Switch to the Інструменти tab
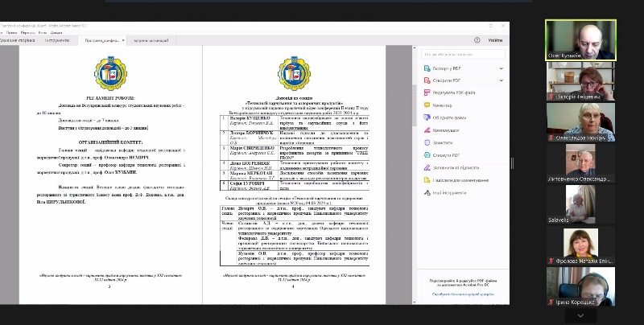Image resolution: width=644 pixels, height=325 pixels. tap(57, 40)
